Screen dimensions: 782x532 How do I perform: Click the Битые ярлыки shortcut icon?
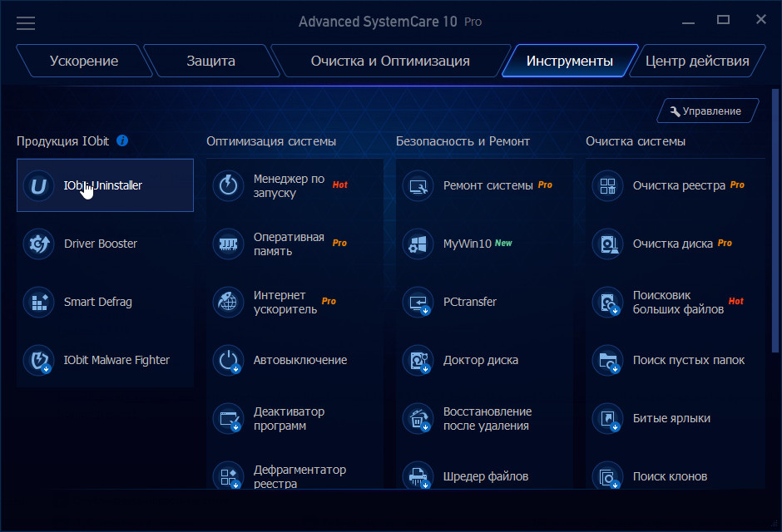click(x=607, y=418)
